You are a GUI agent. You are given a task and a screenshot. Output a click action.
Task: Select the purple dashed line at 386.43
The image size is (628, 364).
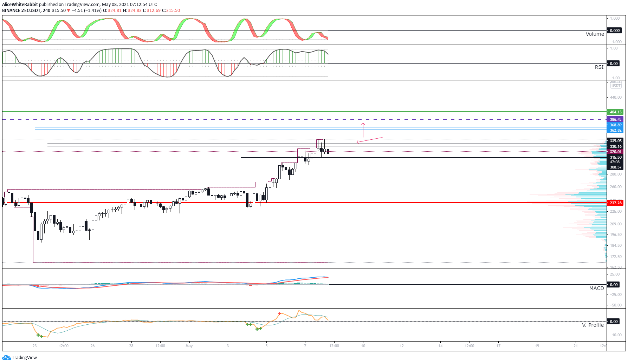(304, 119)
